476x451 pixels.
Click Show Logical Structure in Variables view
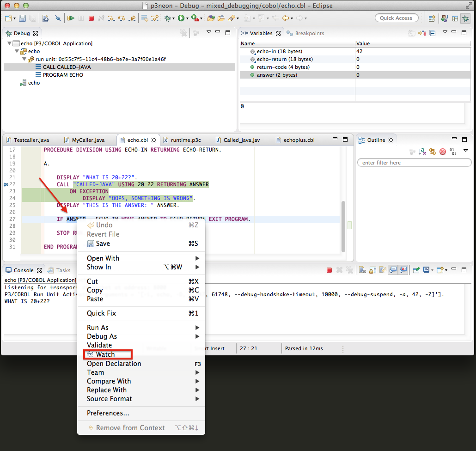coord(422,33)
